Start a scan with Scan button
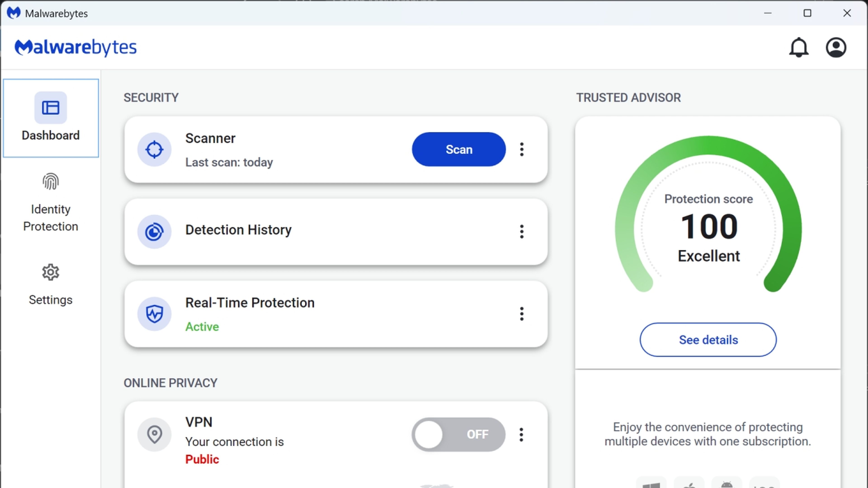This screenshot has width=868, height=488. pos(459,149)
